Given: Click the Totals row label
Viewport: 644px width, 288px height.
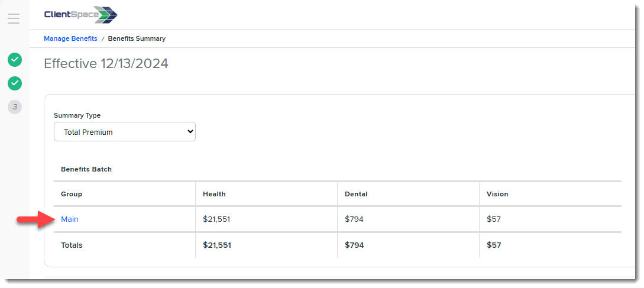Looking at the screenshot, I should coord(72,245).
